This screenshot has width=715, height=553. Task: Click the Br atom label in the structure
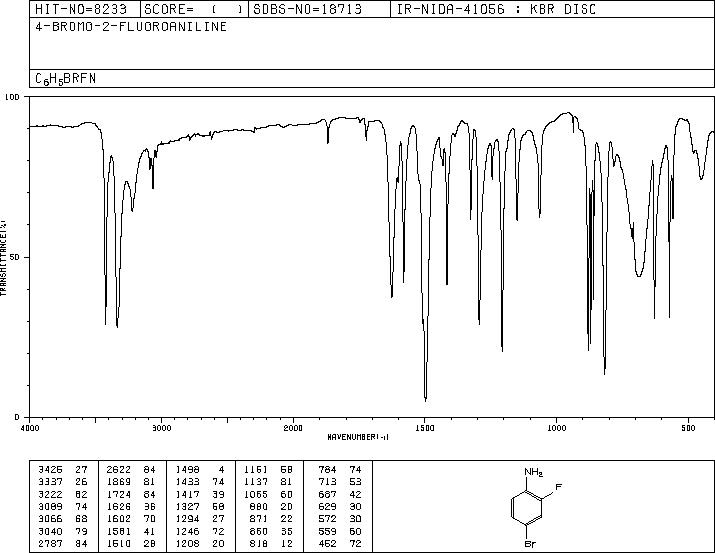coord(530,544)
